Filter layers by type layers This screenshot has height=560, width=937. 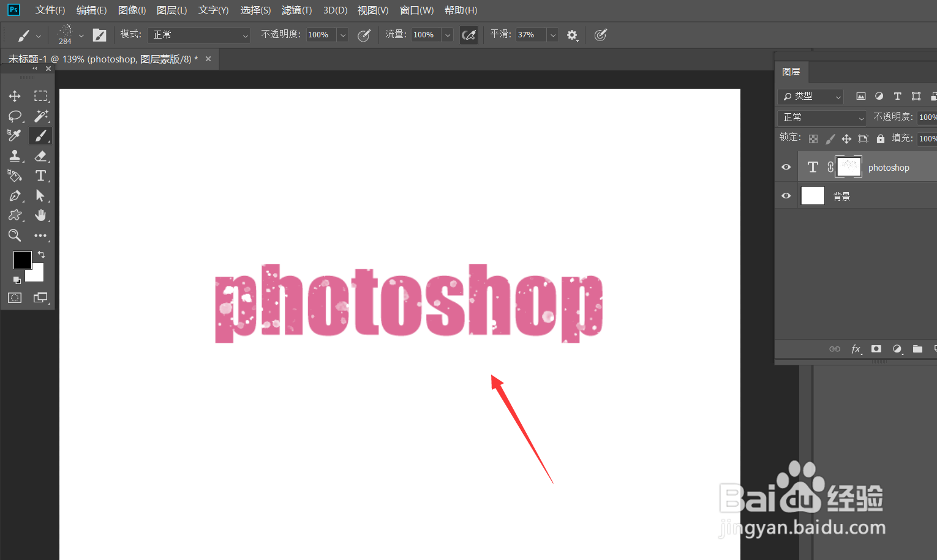(898, 96)
